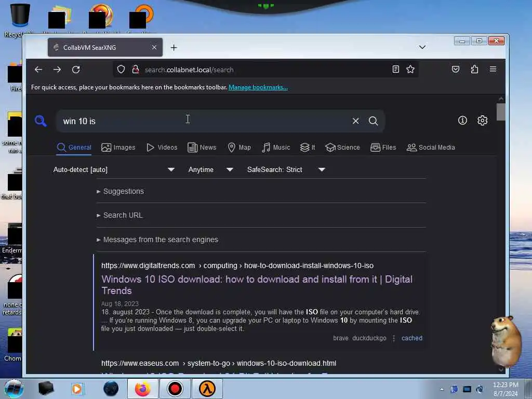Switch to Firefox in the taskbar
Viewport: 532px width, 399px height.
142,389
